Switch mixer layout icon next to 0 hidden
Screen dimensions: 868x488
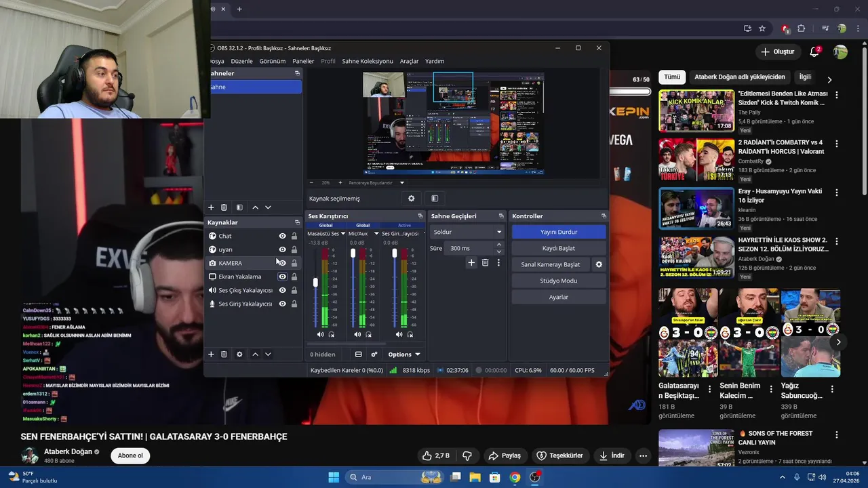(x=358, y=354)
